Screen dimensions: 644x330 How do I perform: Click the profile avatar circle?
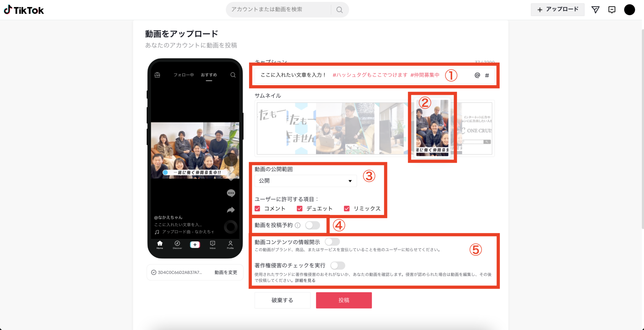[x=629, y=10]
